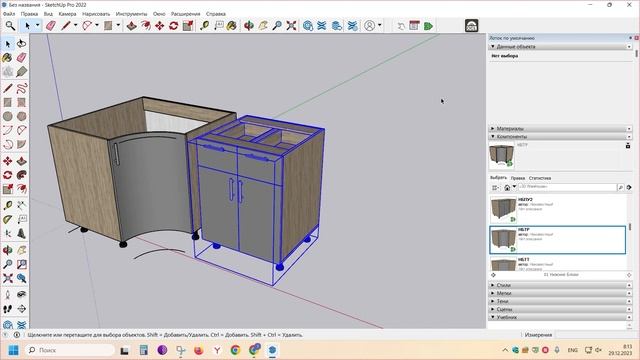Collapse the Данные объекта panel

tap(493, 47)
